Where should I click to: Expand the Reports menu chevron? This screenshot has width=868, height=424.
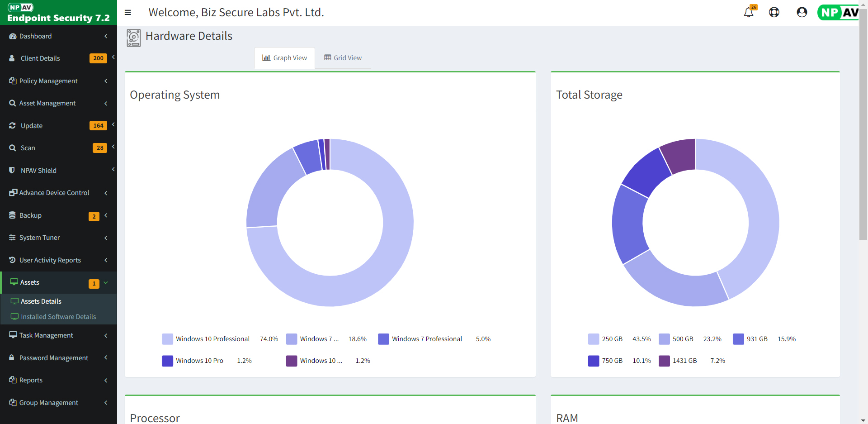tap(106, 381)
